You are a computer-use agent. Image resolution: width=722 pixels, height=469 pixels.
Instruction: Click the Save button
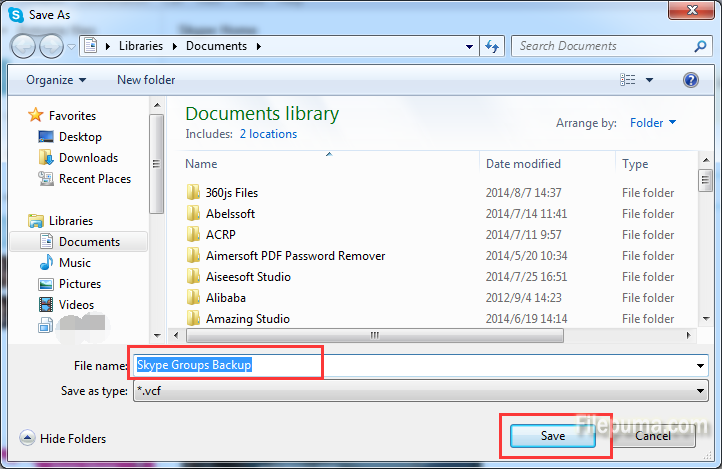[x=553, y=436]
